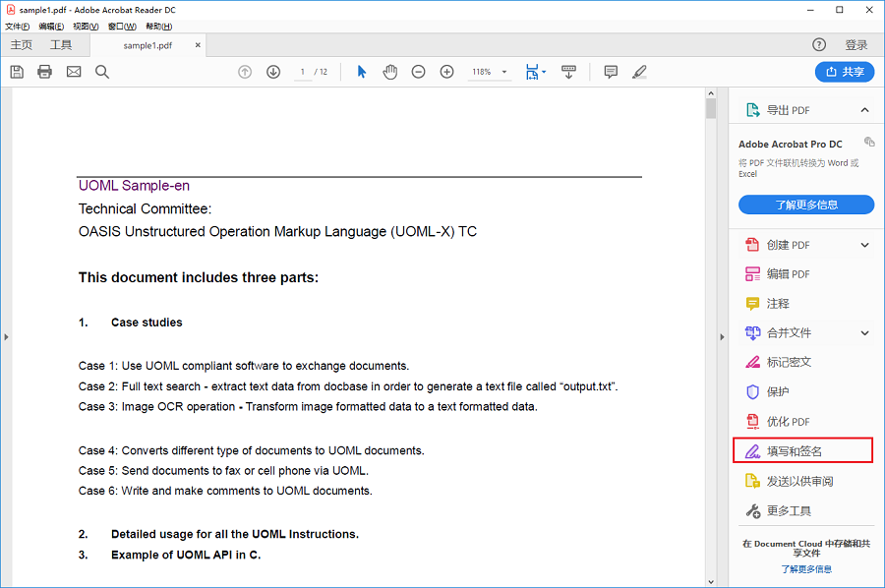Click the scrollbar up arrow
The width and height of the screenshot is (885, 588).
pos(711,93)
